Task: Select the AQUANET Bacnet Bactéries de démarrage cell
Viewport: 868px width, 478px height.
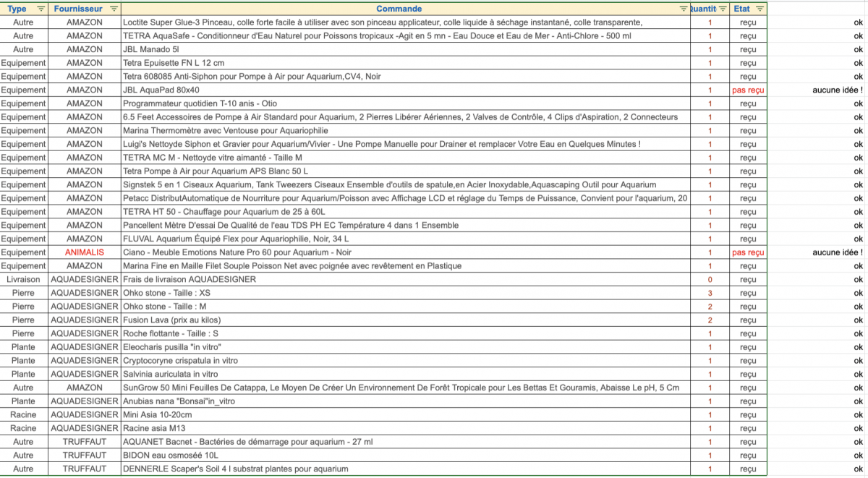Action: coord(406,441)
